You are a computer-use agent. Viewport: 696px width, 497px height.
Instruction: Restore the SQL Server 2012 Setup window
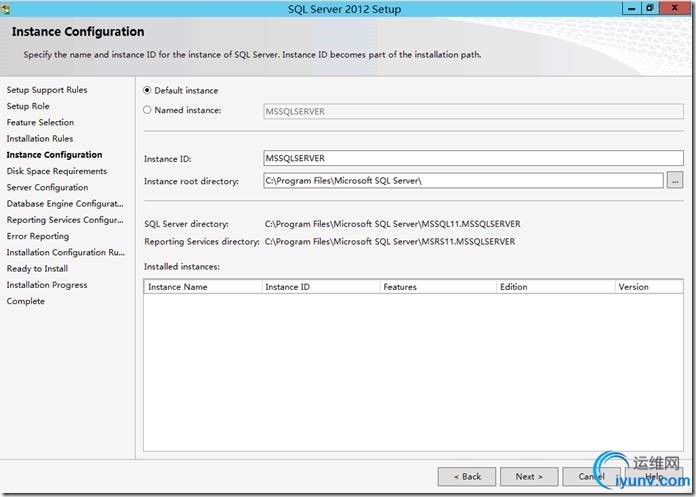(650, 8)
